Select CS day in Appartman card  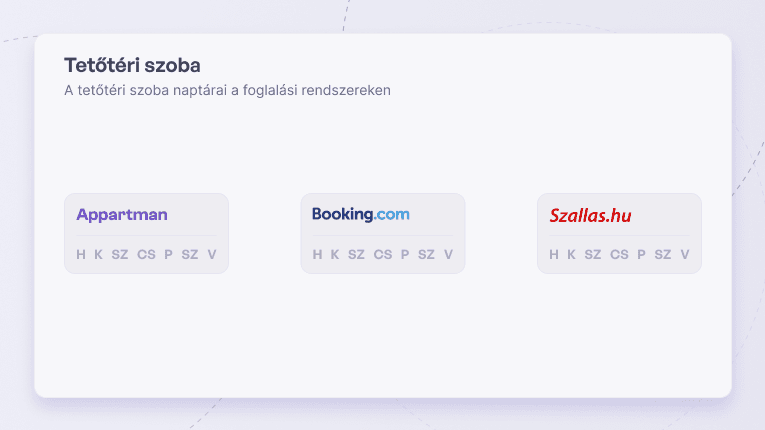(146, 255)
